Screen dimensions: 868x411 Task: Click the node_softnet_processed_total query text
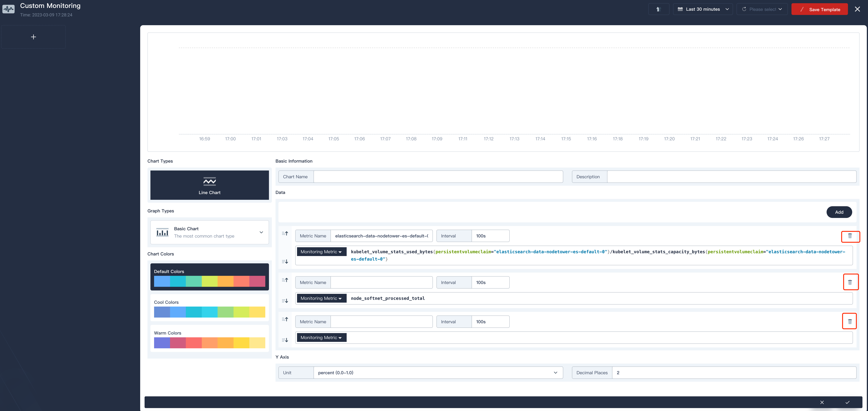pyautogui.click(x=388, y=298)
